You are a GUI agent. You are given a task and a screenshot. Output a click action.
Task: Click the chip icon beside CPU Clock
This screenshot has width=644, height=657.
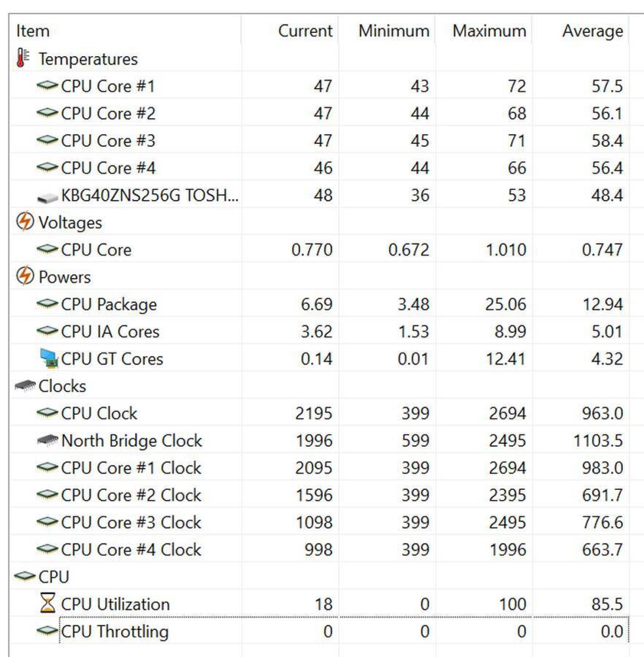tap(48, 412)
